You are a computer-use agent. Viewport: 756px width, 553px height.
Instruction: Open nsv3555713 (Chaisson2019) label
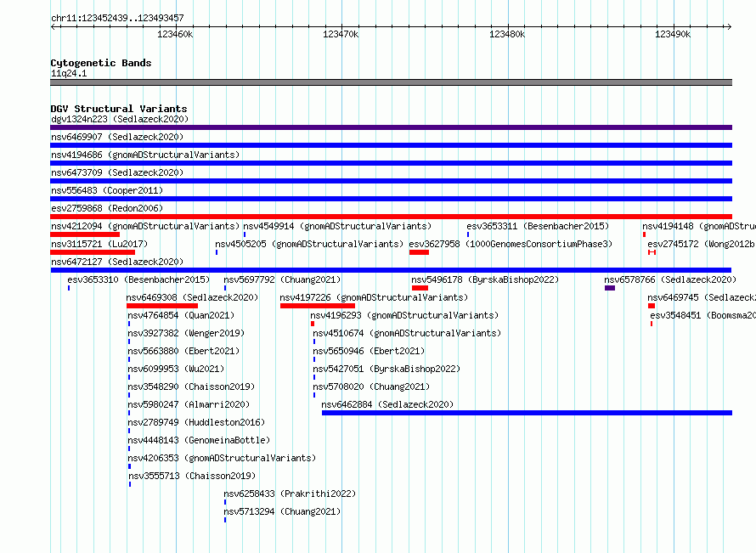[192, 476]
